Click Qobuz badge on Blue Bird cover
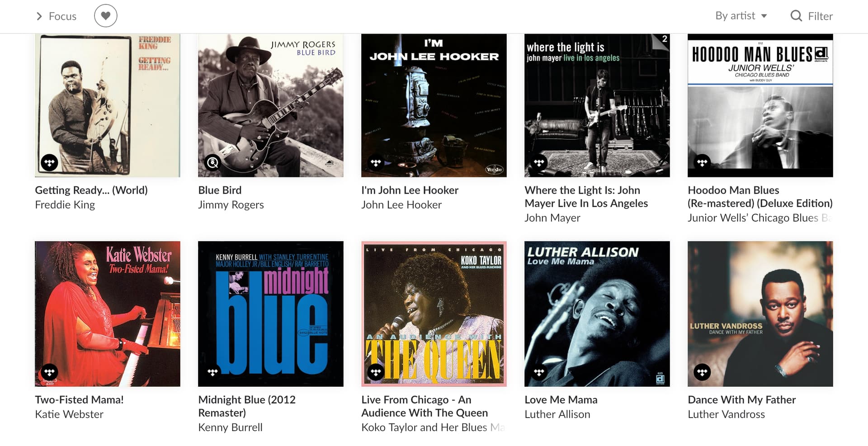This screenshot has height=446, width=868. [x=212, y=162]
